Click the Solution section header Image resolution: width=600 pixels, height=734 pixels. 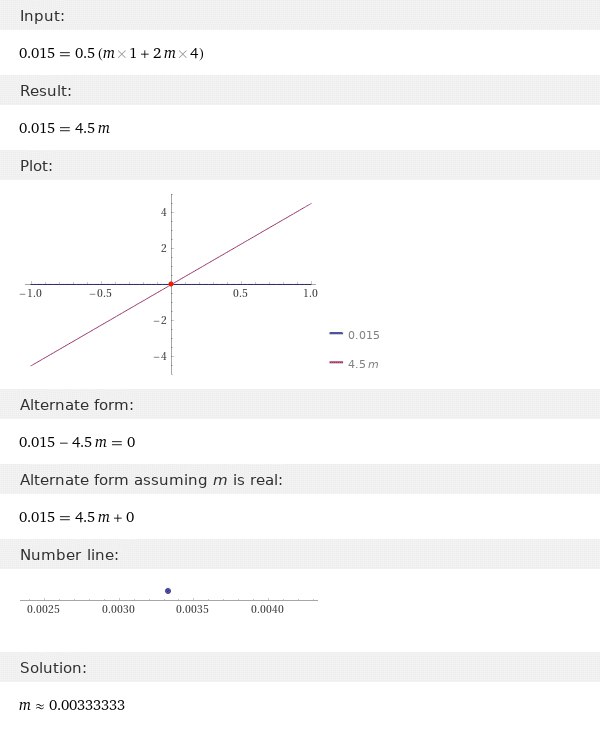pyautogui.click(x=53, y=667)
